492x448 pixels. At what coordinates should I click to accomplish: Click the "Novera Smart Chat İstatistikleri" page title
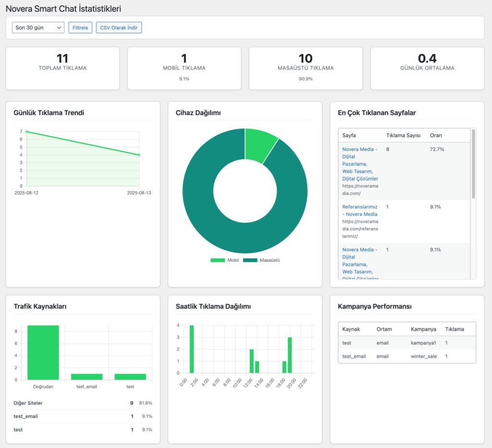[x=63, y=9]
